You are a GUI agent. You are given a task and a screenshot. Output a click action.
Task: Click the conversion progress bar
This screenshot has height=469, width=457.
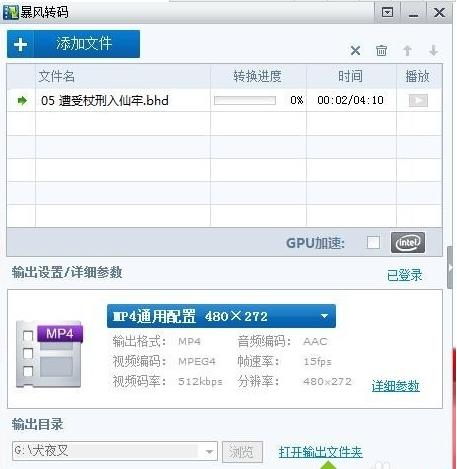click(245, 100)
